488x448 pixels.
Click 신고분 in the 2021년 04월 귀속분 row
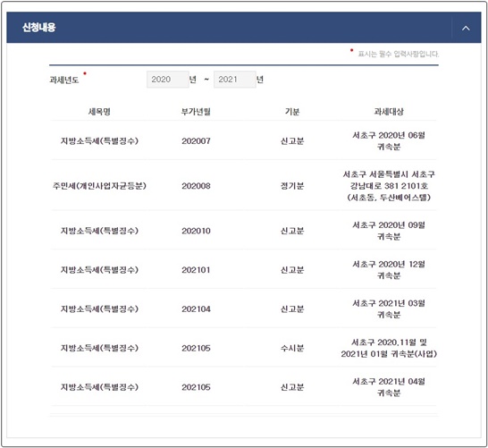(x=292, y=387)
